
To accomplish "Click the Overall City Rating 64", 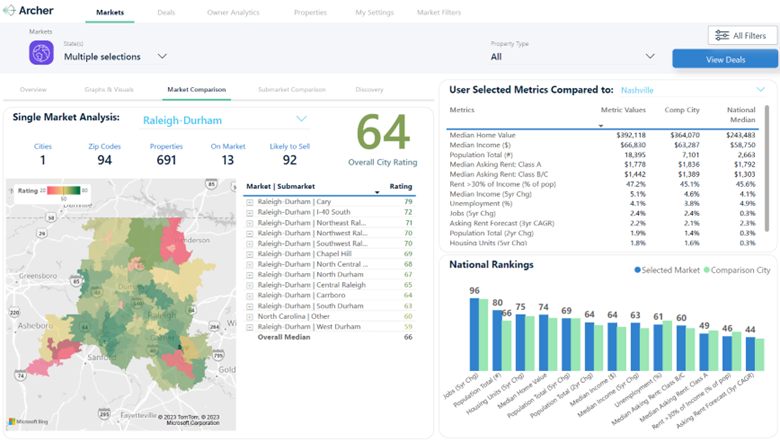I will tap(383, 132).
